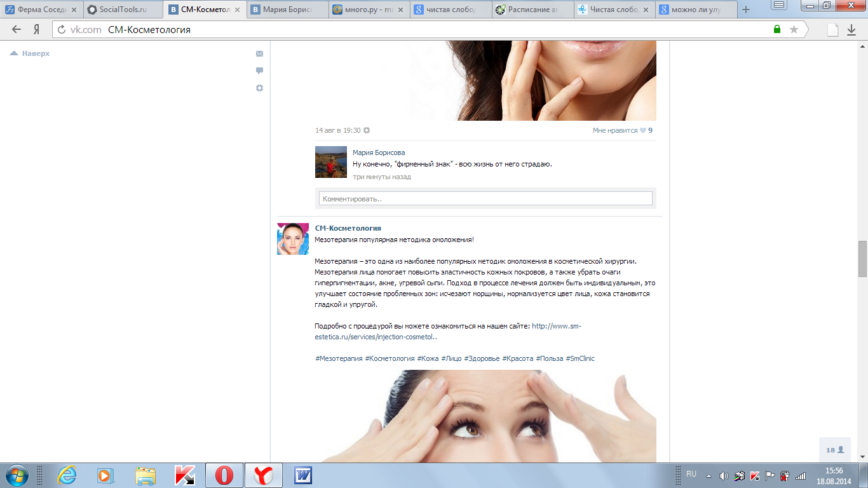
Task: Switch to the 'Расписание' tab
Action: (533, 10)
